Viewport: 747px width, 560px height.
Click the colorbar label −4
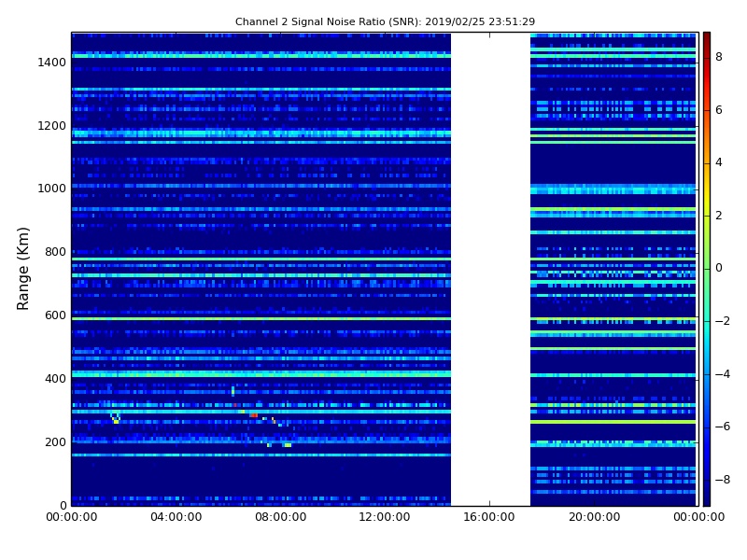[722, 374]
